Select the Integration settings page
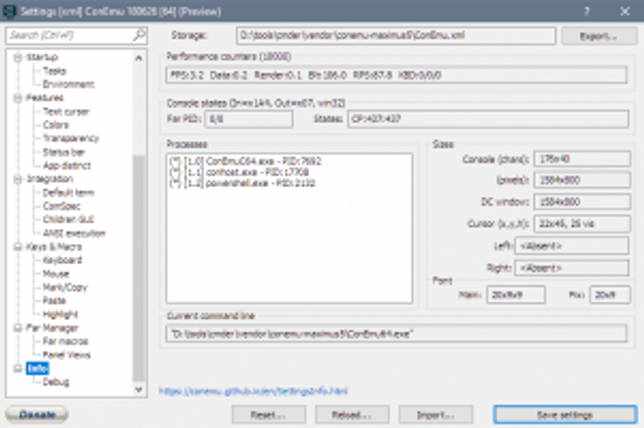 49,179
